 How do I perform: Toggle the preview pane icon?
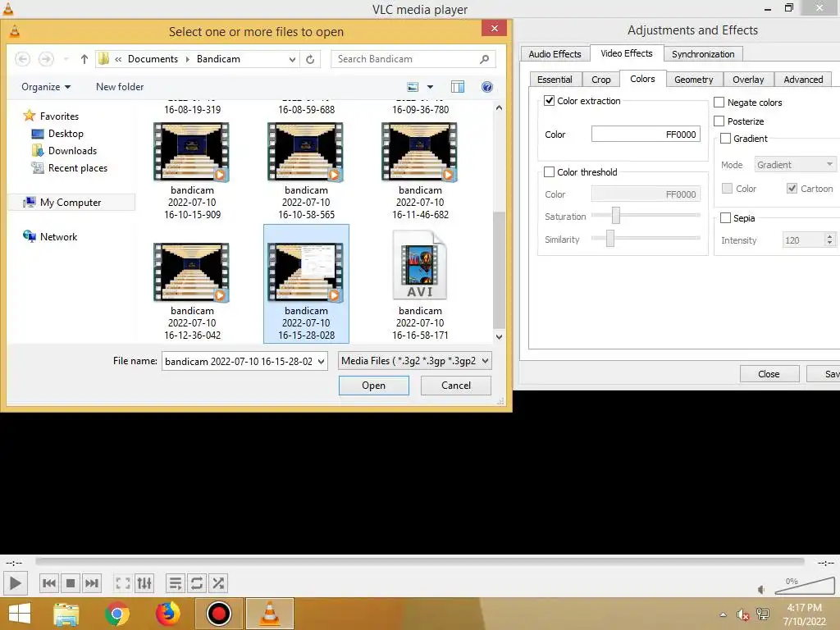458,87
